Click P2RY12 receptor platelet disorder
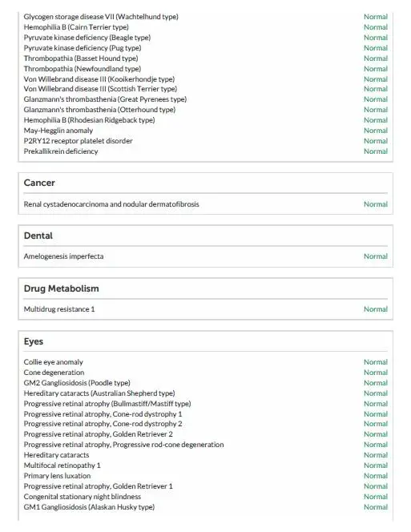This screenshot has height=532, width=411. (x=78, y=141)
